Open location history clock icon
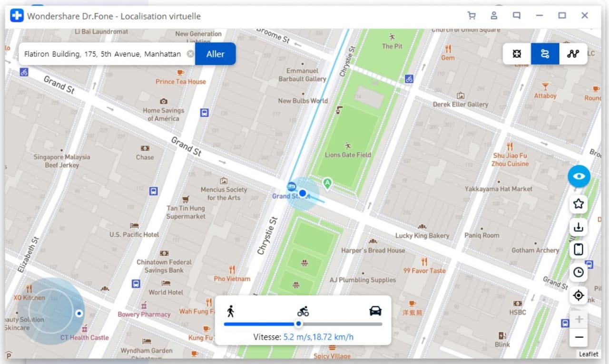609x364 pixels. pyautogui.click(x=579, y=272)
